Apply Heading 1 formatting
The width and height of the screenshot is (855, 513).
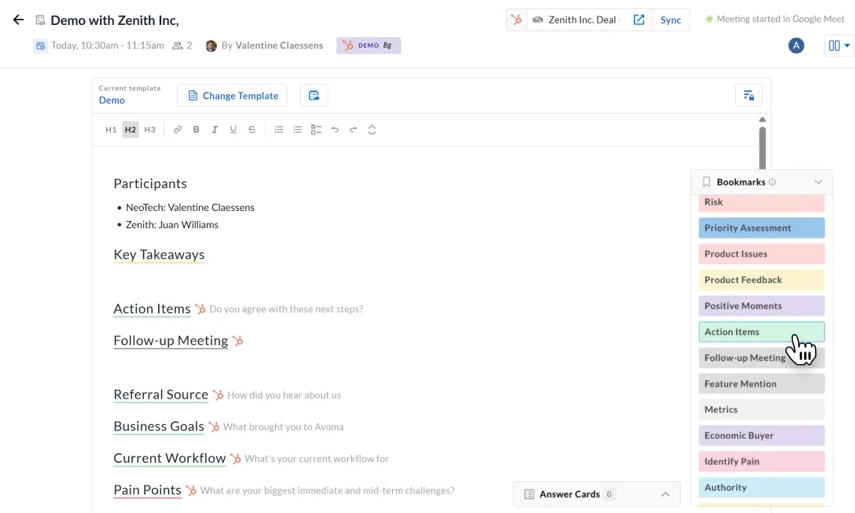111,129
